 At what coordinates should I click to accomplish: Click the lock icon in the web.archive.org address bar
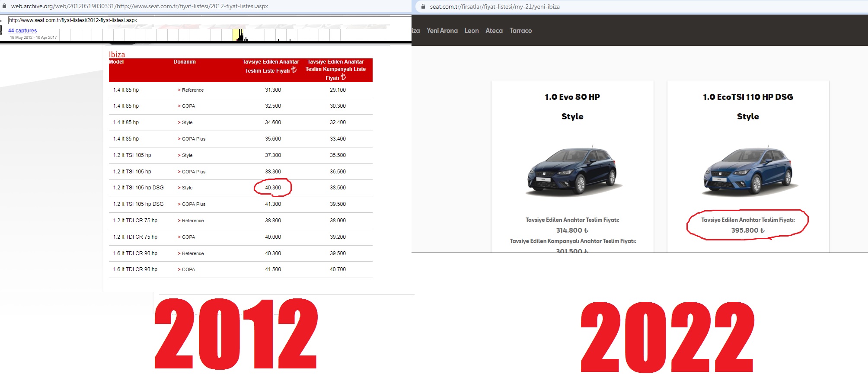pyautogui.click(x=4, y=6)
